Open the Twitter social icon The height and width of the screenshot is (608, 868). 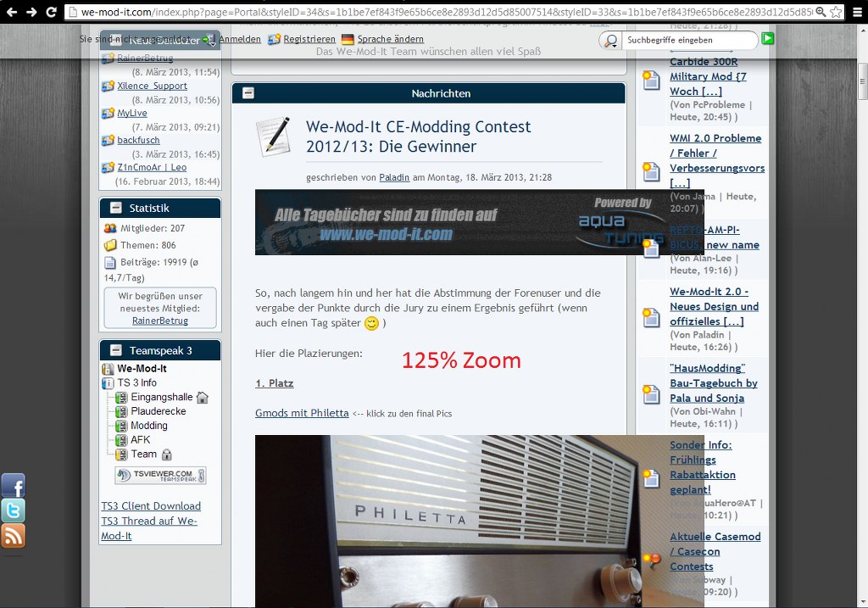[x=13, y=510]
